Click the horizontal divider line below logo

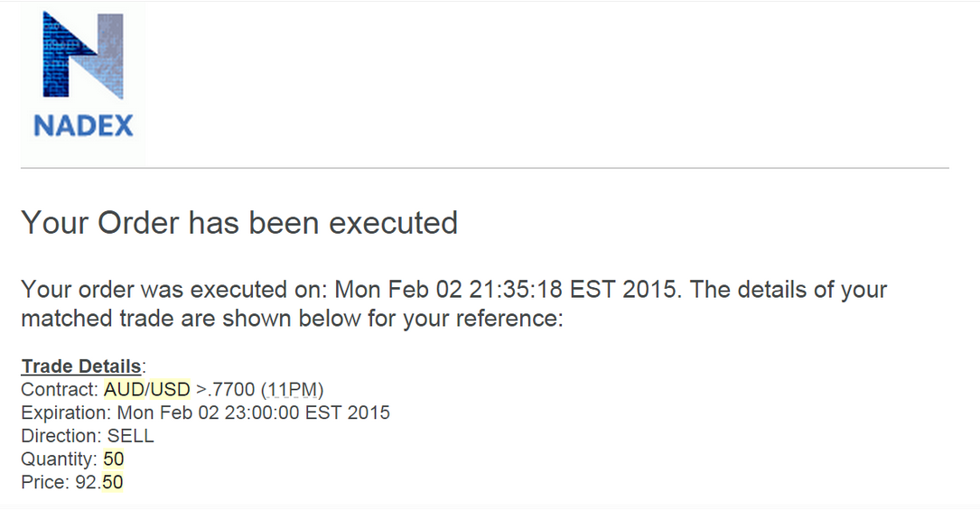pos(485,168)
